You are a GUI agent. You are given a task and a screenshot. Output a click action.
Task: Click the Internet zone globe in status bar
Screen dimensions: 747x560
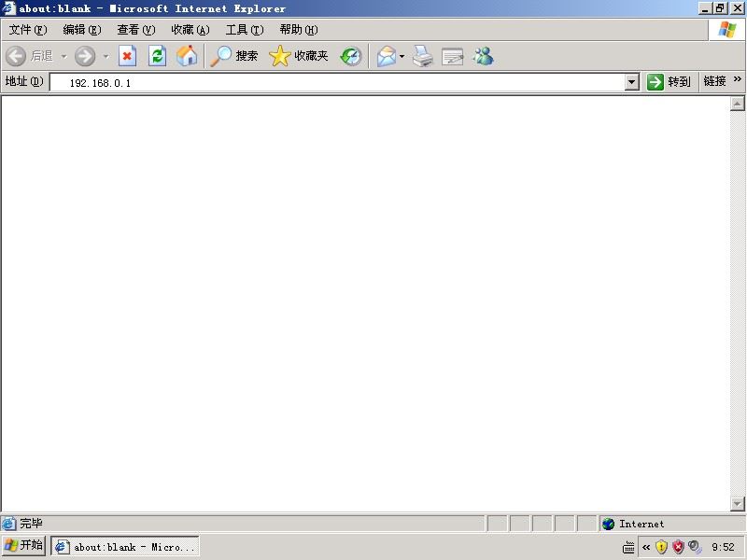(608, 524)
